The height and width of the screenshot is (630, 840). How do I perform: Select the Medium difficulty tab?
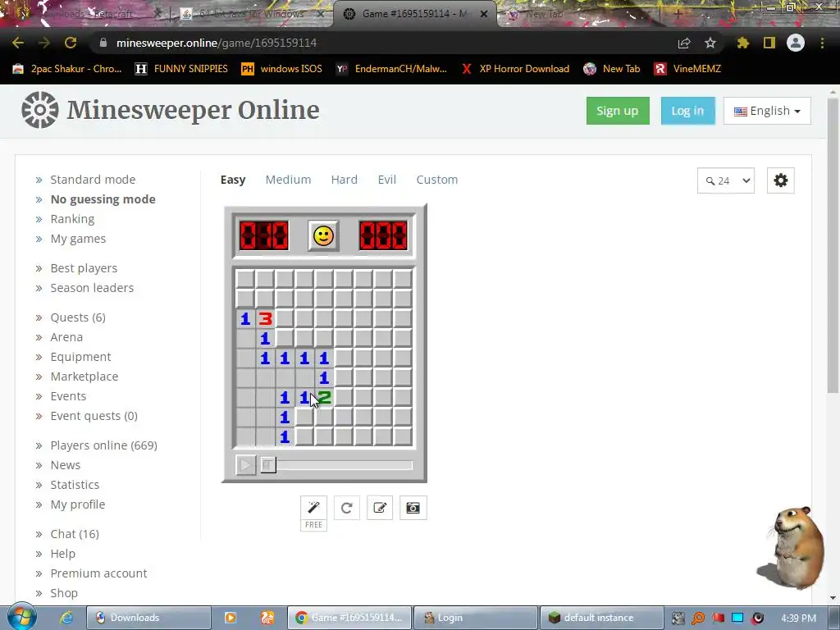pyautogui.click(x=288, y=180)
